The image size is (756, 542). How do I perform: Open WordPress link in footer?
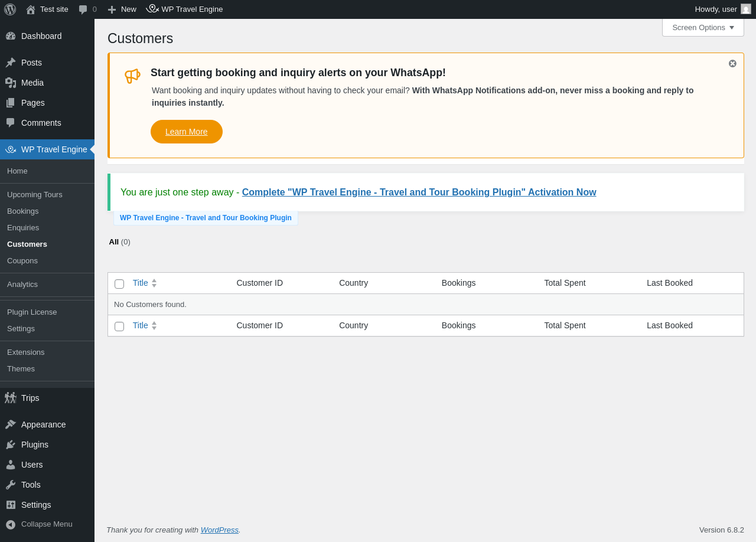click(219, 530)
